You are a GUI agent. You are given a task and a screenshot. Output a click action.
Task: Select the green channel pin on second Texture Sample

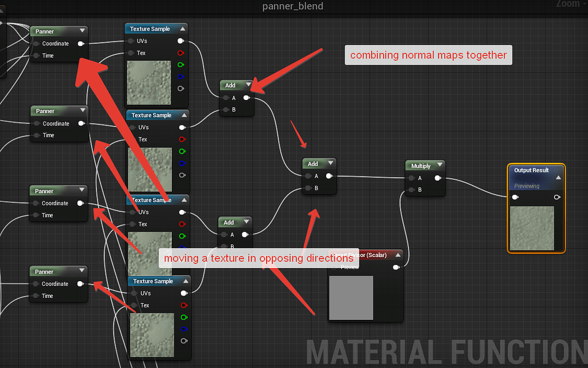point(181,151)
